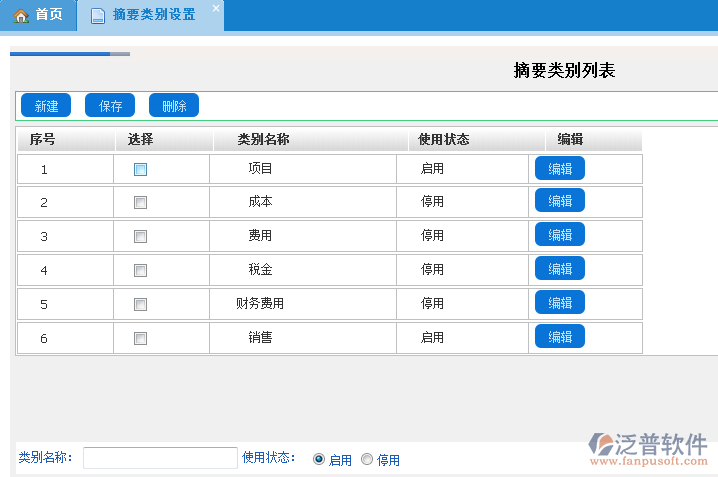The height and width of the screenshot is (477, 718).
Task: Edit the 项目 category via 编辑
Action: 560,168
